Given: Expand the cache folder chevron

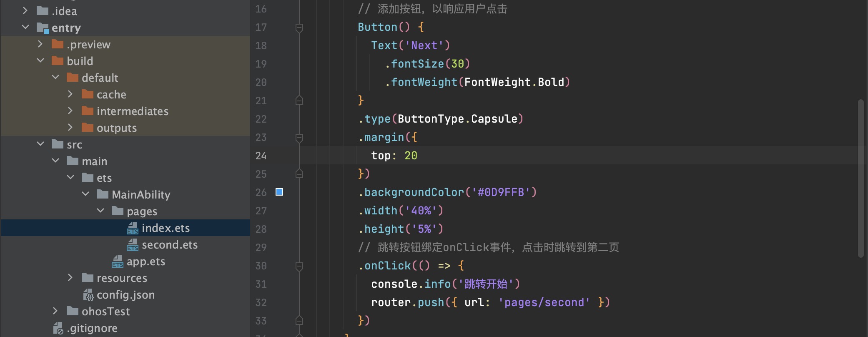Looking at the screenshot, I should (70, 94).
